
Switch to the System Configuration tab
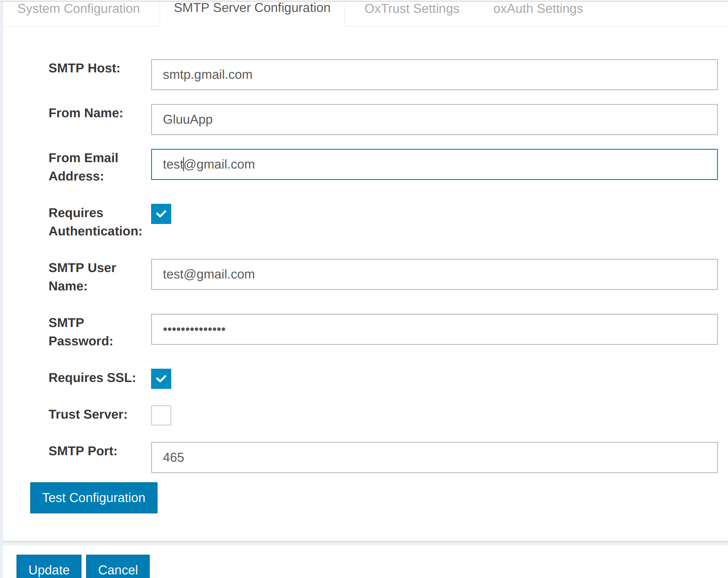[x=78, y=9]
